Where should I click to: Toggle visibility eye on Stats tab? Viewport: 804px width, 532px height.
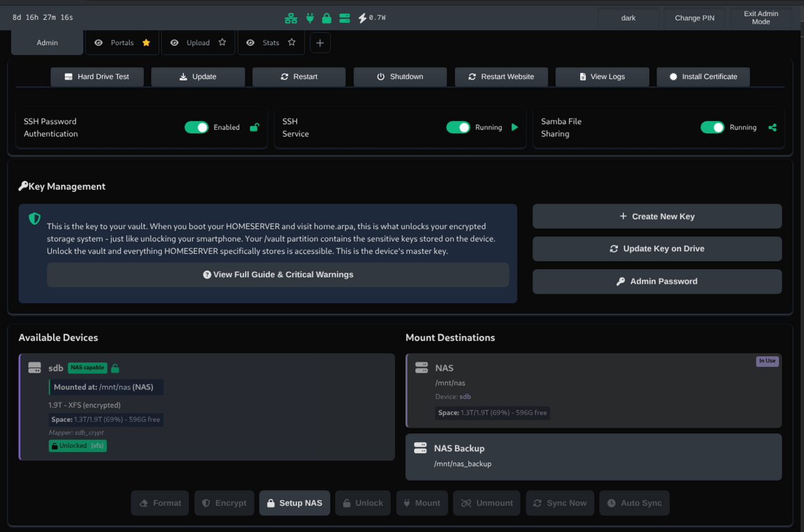[x=250, y=43]
